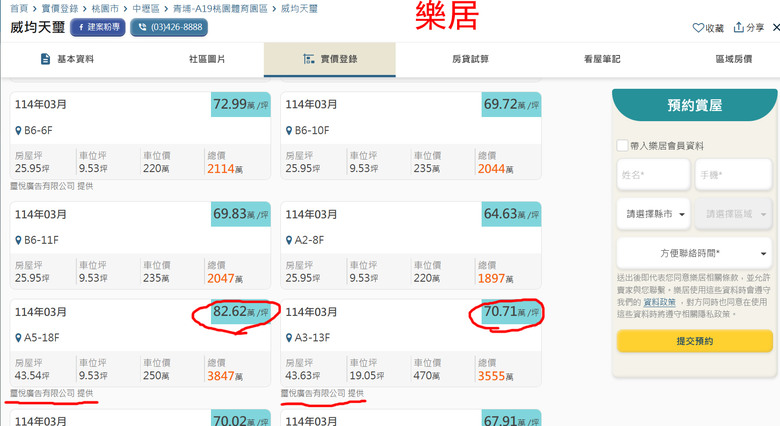The height and width of the screenshot is (426, 780).
Task: Click the total price 2047萬
Action: point(225,279)
